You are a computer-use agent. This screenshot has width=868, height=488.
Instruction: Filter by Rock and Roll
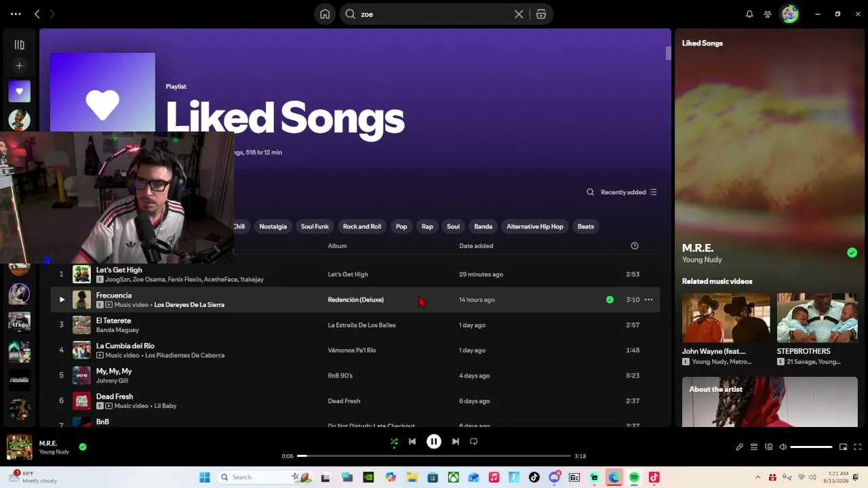click(362, 226)
